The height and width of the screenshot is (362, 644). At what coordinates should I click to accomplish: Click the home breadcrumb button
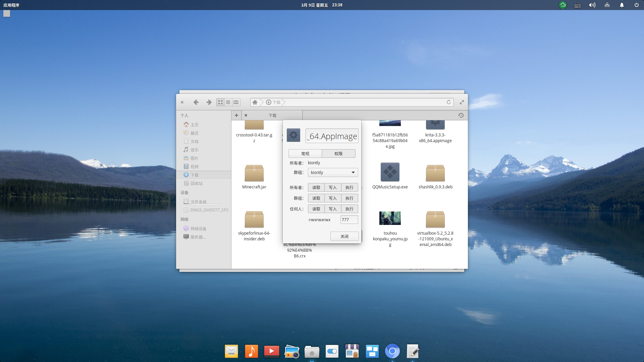[x=255, y=102]
